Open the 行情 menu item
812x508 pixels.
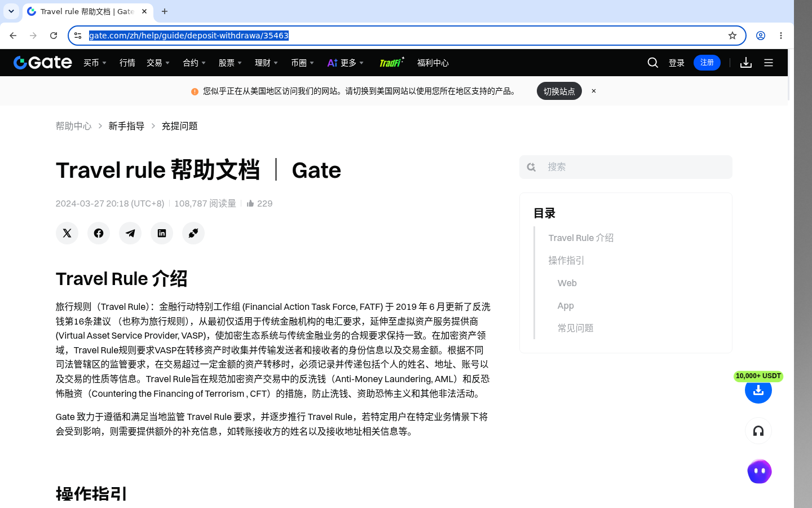127,63
